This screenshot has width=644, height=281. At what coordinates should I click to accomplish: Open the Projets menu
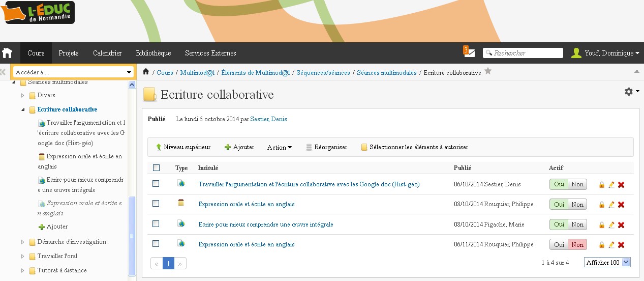tap(69, 53)
